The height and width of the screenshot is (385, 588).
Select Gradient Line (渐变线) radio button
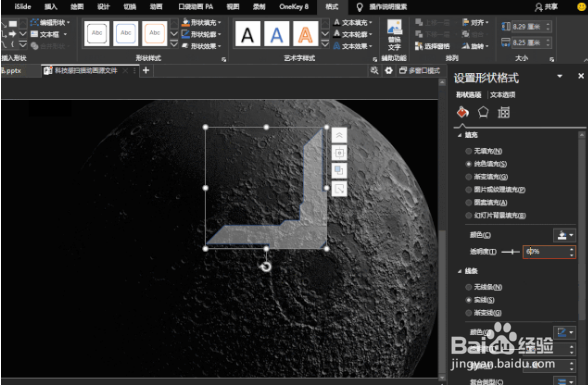coord(468,313)
